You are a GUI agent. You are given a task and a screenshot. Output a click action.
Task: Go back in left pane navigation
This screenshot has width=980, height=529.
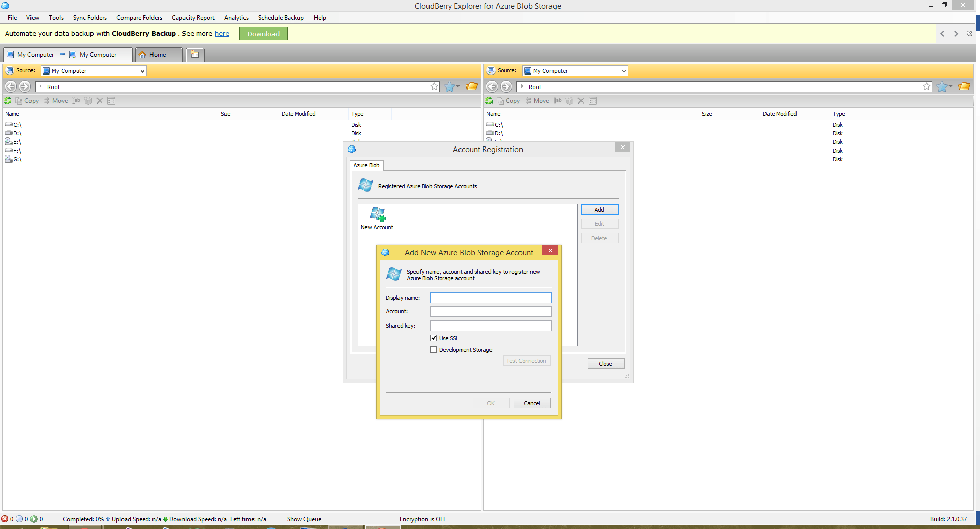tap(11, 86)
